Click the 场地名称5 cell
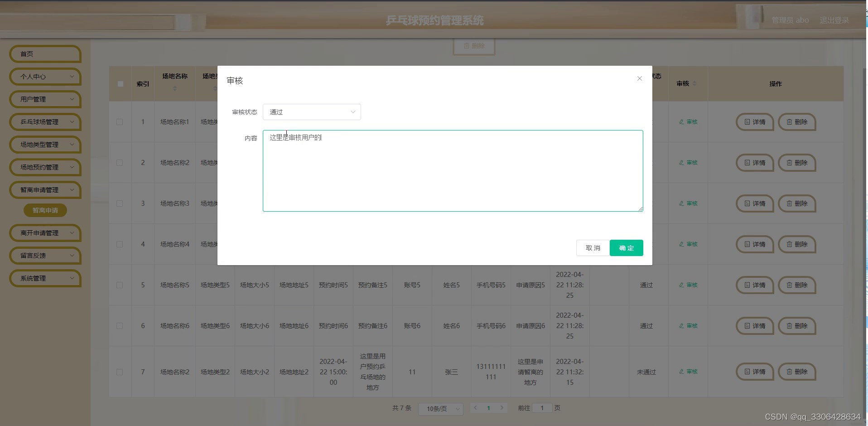The image size is (868, 426). coord(175,285)
